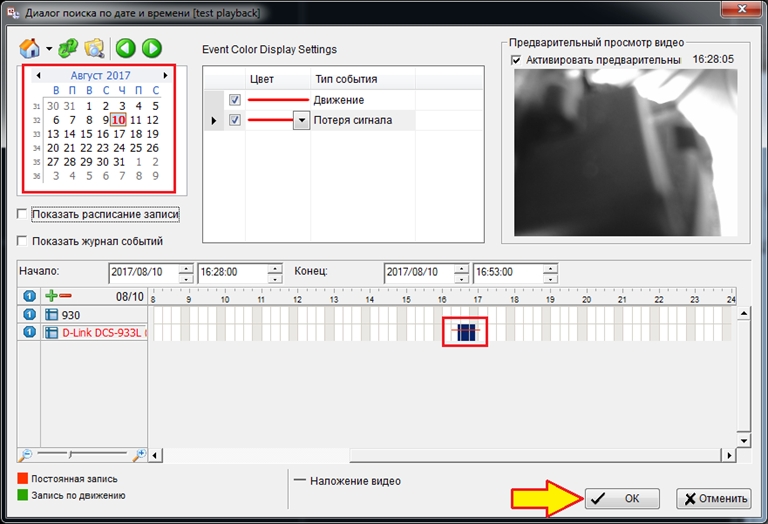Image resolution: width=768 pixels, height=524 pixels.
Task: Click the green plus icon above camera list
Action: [x=51, y=296]
